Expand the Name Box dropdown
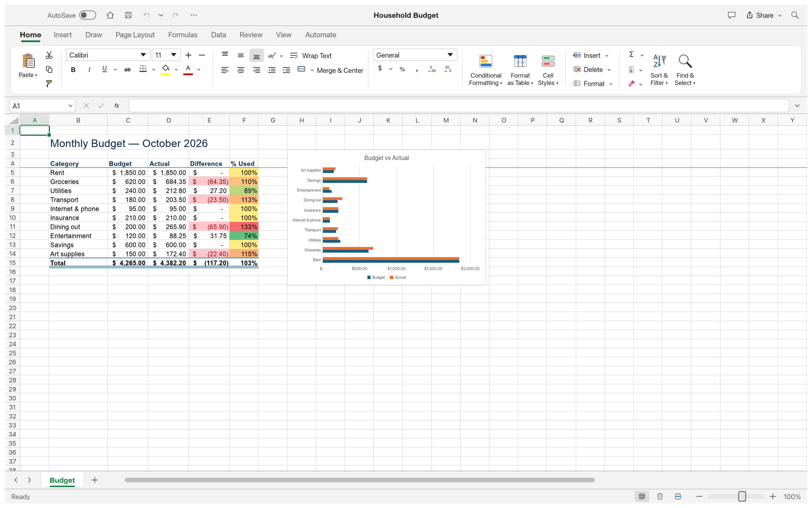Image resolution: width=812 pixels, height=508 pixels. [x=70, y=106]
